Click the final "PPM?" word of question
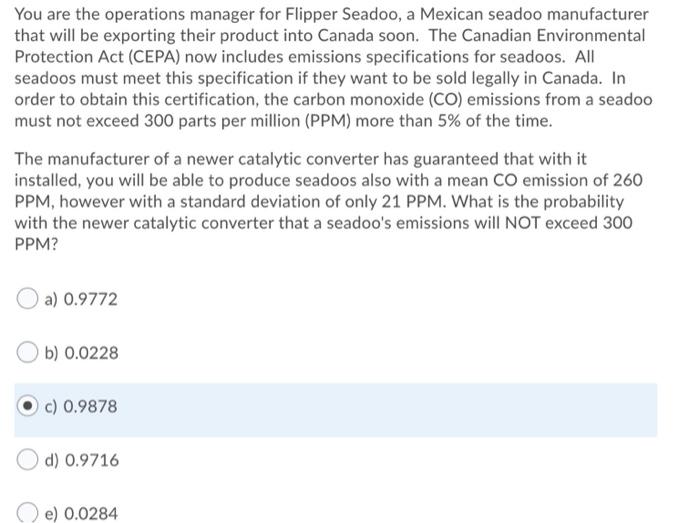Image resolution: width=700 pixels, height=523 pixels. click(36, 243)
